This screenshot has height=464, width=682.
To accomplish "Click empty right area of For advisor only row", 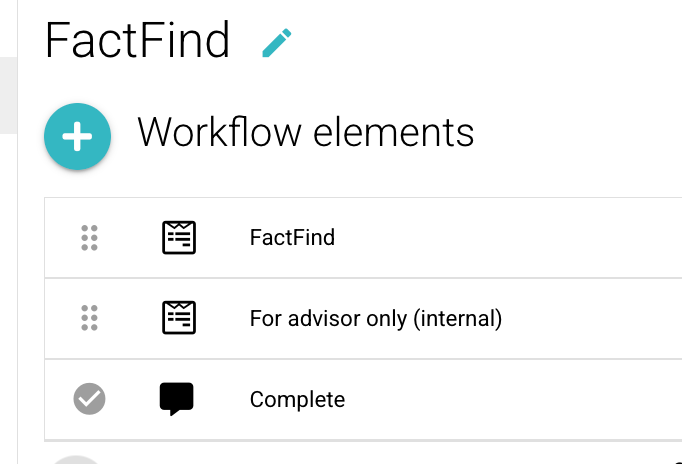I will [x=600, y=319].
